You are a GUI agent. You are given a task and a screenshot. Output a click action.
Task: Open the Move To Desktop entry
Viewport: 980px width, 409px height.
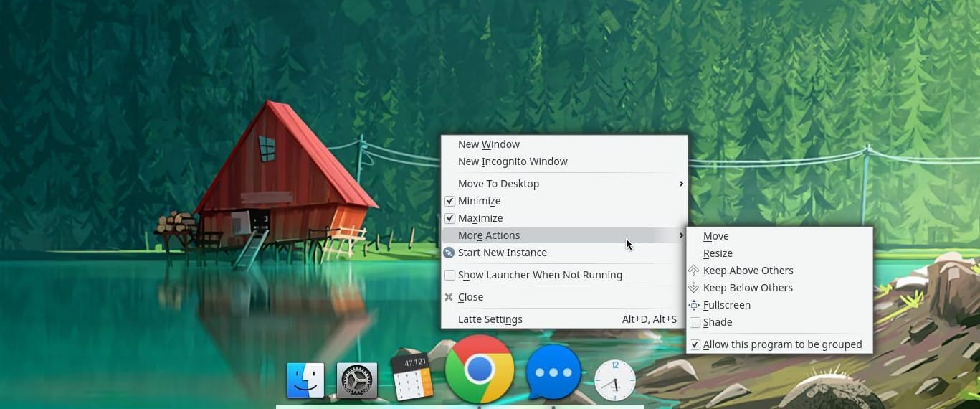pyautogui.click(x=564, y=184)
